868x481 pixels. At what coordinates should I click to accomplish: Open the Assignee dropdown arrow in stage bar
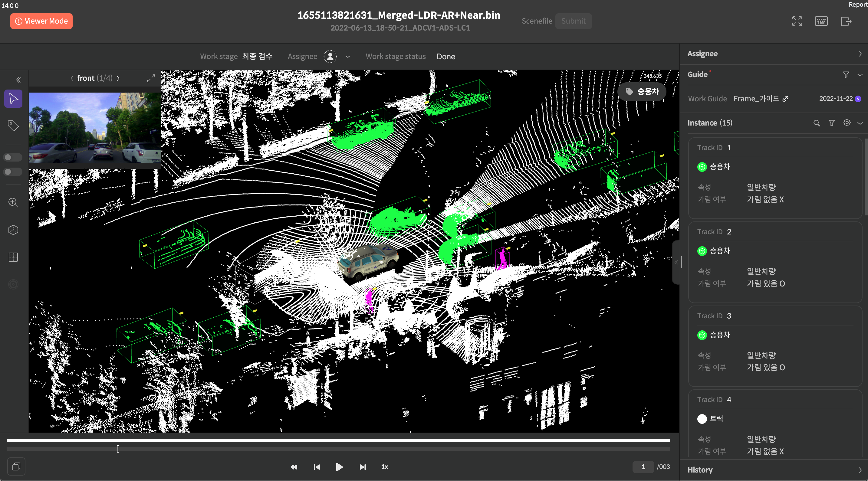click(348, 57)
